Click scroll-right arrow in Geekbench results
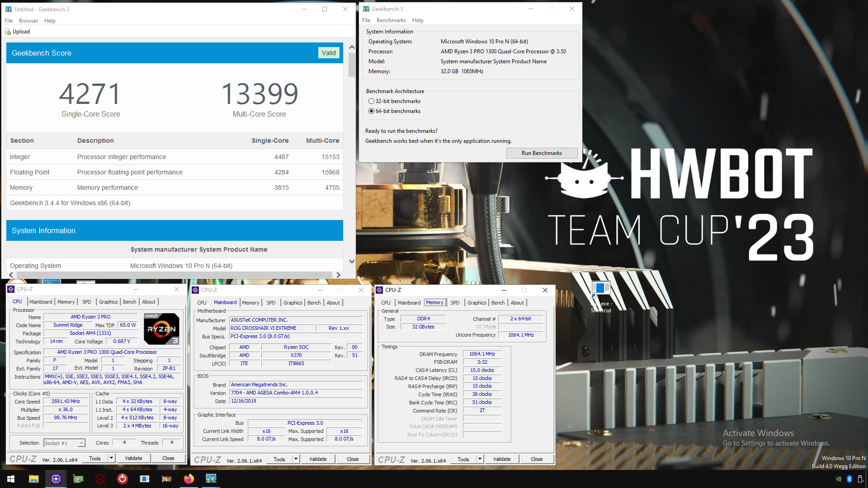This screenshot has width=868, height=488. pos(338,275)
